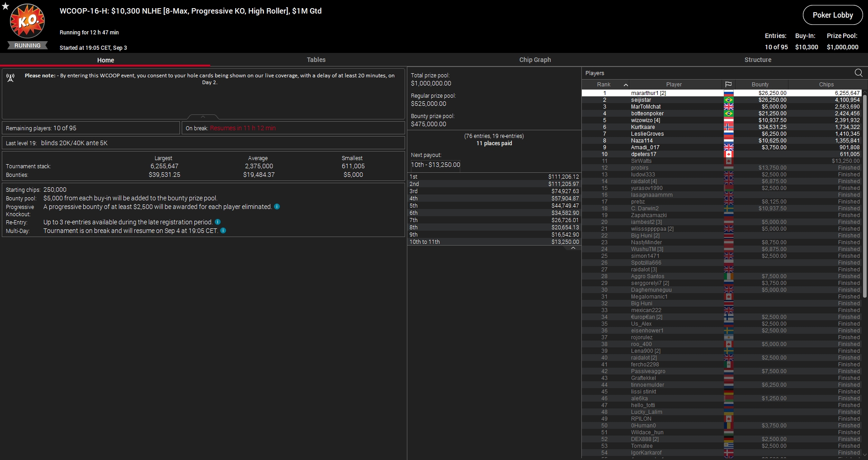Screen dimensions: 868x460
Task: Click the Brazil flag beside seijistar
Action: pyautogui.click(x=728, y=100)
